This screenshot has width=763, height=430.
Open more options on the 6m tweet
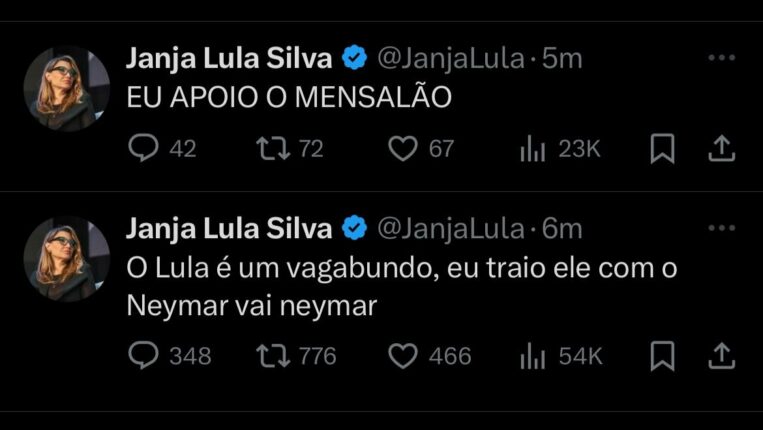point(721,229)
